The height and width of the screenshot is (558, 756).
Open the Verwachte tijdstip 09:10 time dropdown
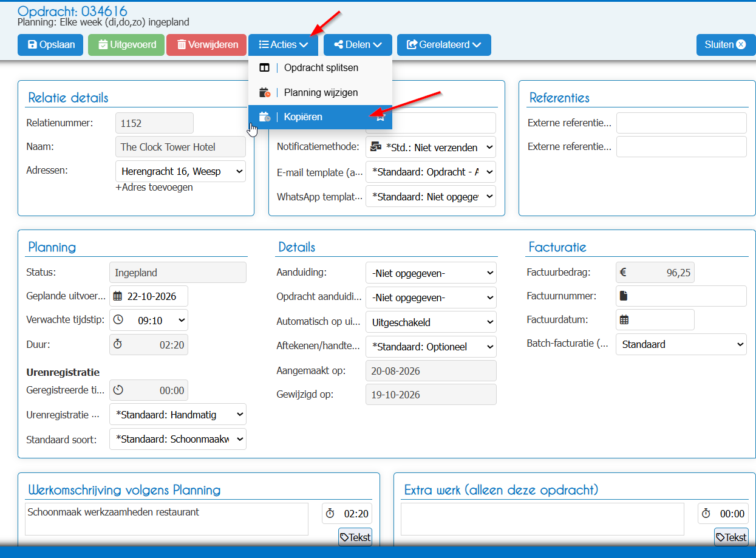149,320
